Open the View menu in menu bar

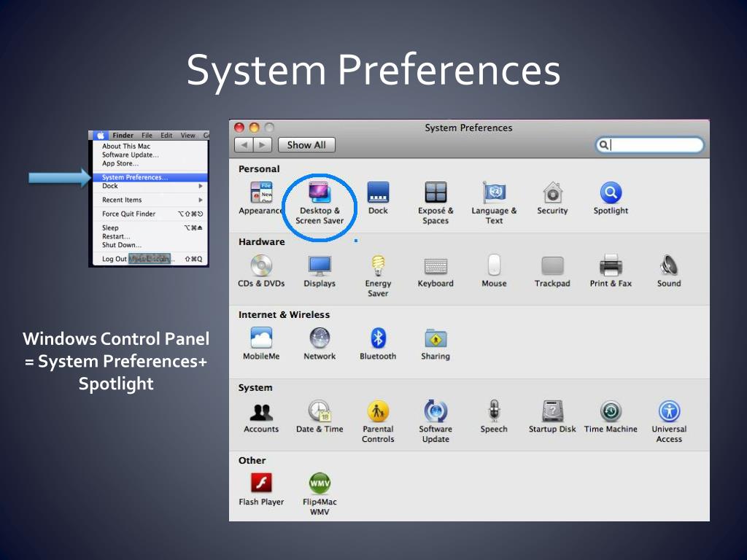[x=187, y=135]
